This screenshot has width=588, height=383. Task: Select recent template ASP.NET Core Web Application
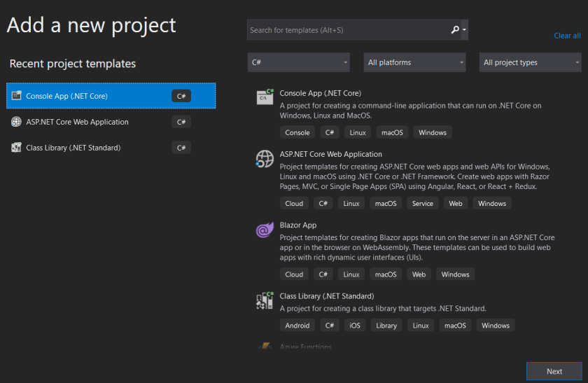pos(111,122)
